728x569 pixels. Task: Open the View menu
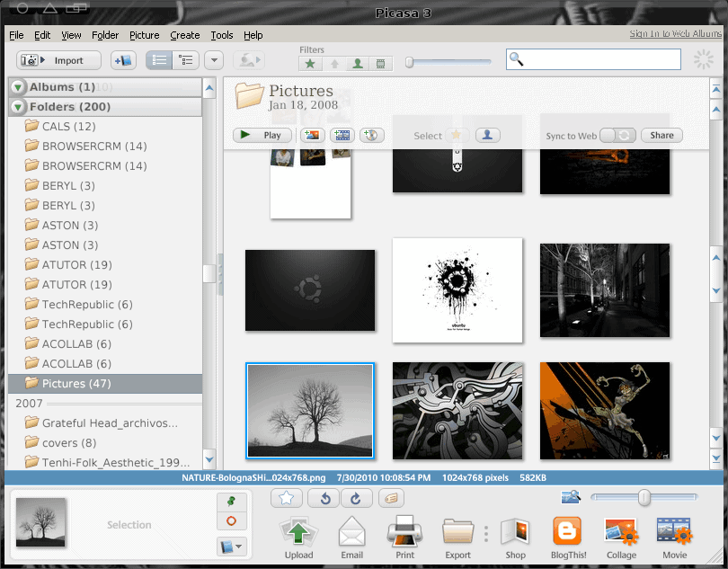pyautogui.click(x=71, y=35)
